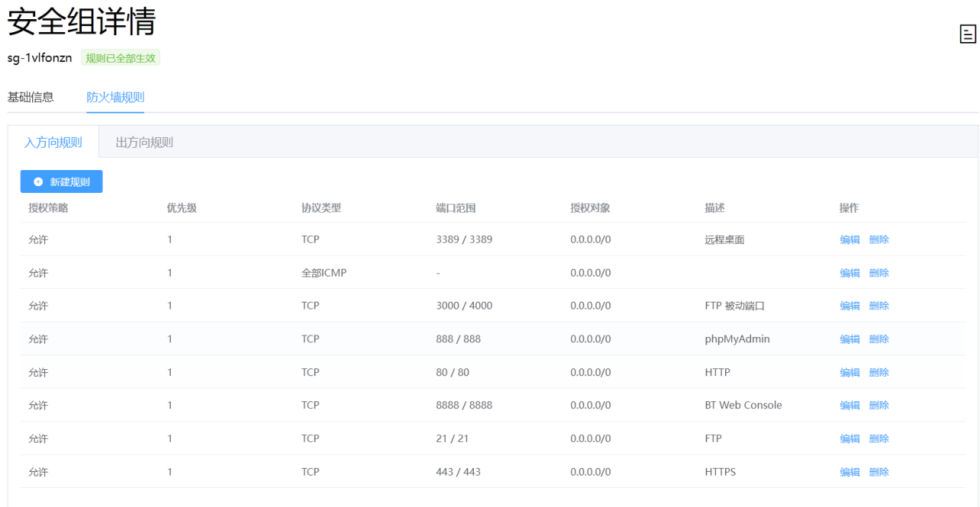Open the document icon at top right
Viewport: 980px width, 507px height.
pos(968,34)
